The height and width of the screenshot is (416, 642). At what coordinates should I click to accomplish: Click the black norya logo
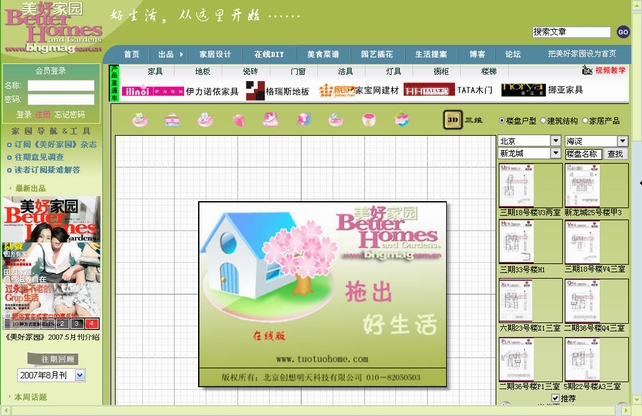click(x=524, y=90)
